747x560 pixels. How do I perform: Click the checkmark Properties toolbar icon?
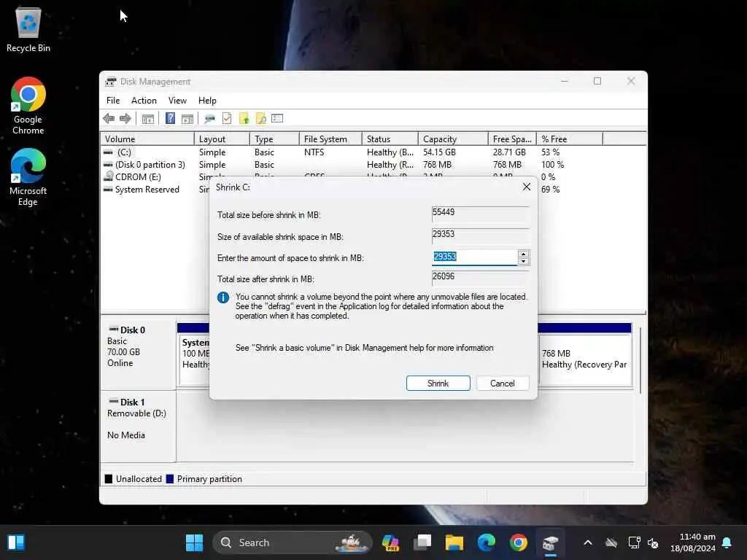[227, 118]
